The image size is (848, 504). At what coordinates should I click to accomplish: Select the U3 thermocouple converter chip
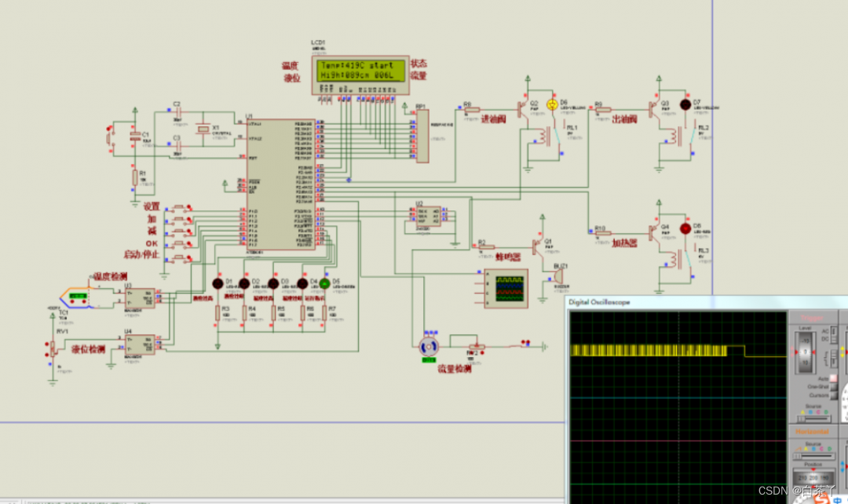point(140,298)
